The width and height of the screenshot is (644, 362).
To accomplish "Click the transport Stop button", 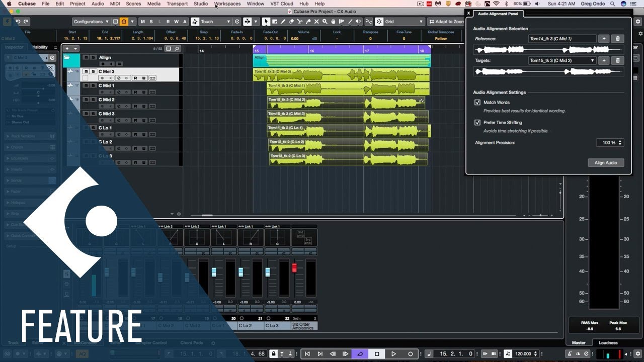I will click(x=377, y=354).
